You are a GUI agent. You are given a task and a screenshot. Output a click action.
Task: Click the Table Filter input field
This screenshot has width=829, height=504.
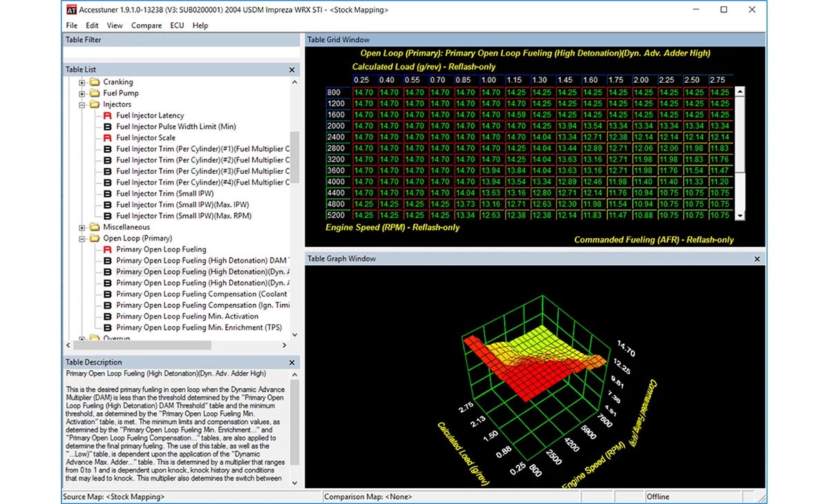pyautogui.click(x=182, y=52)
